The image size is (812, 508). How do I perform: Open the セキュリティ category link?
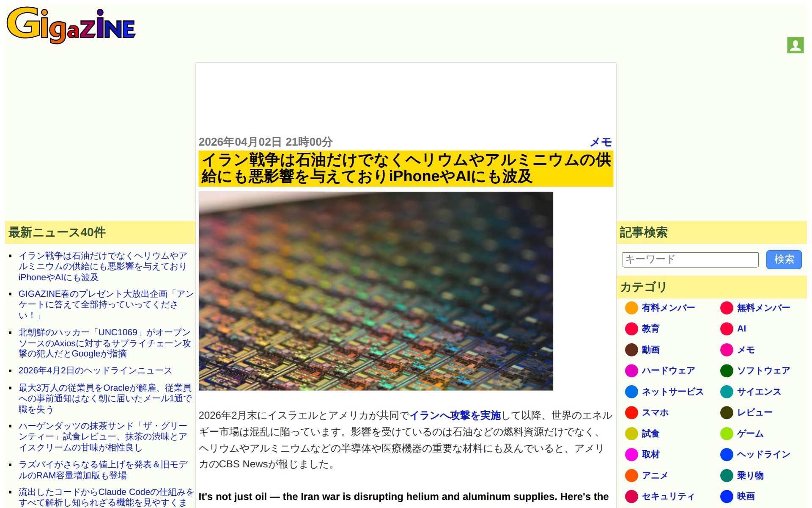click(x=668, y=496)
